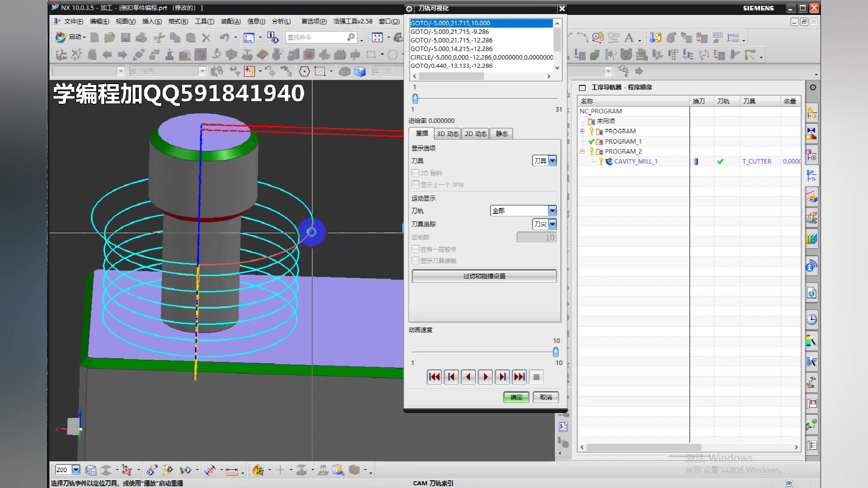Viewport: 868px width, 488px height.
Task: Step forward to next tool path event
Action: (502, 377)
